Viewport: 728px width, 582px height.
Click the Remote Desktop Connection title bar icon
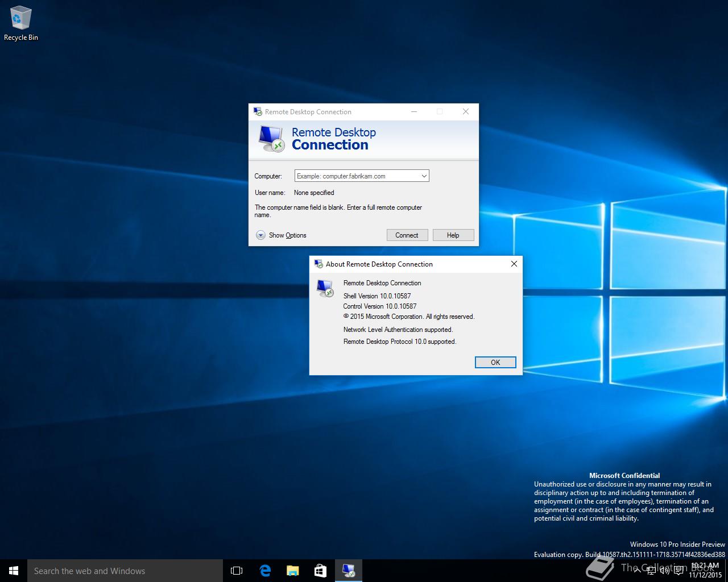click(x=258, y=111)
